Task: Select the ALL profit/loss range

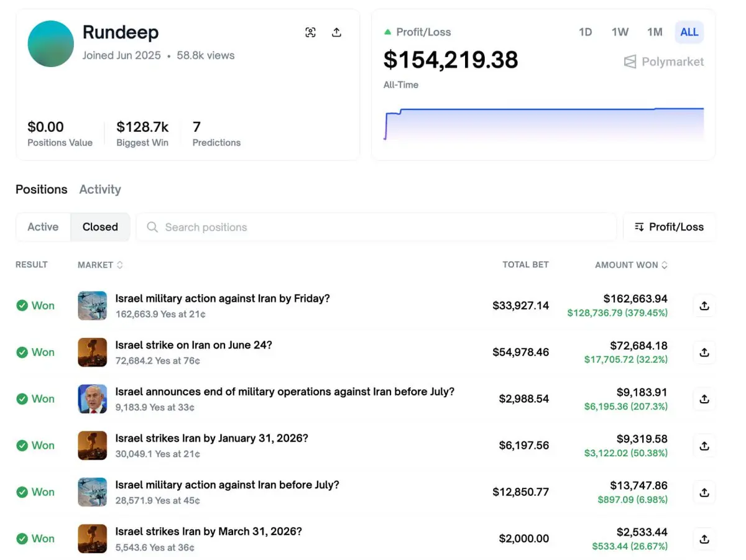Action: (x=689, y=32)
